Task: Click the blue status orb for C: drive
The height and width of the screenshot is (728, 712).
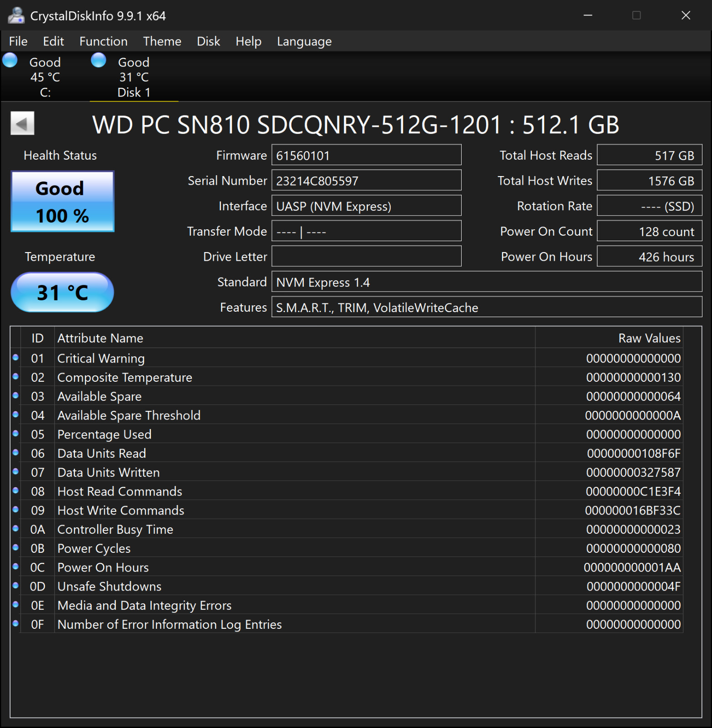Action: [x=10, y=60]
